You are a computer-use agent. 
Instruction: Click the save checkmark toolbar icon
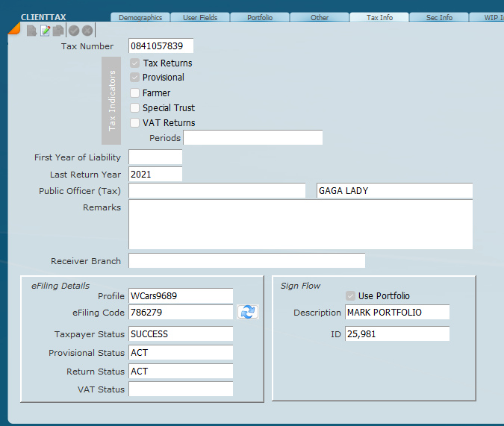(74, 31)
